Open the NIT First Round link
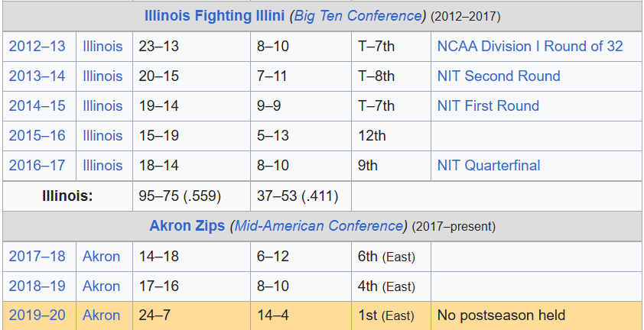Image resolution: width=644 pixels, height=330 pixels. pyautogui.click(x=488, y=106)
